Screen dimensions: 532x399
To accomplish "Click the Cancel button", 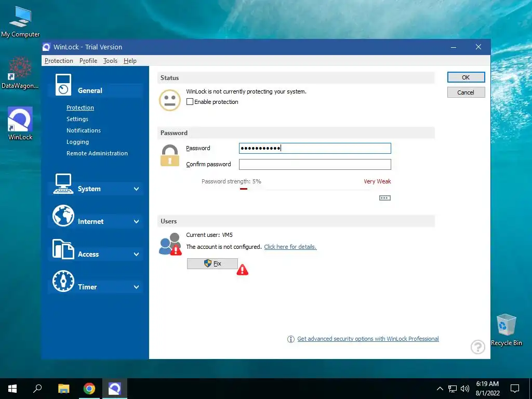I will pos(466,92).
